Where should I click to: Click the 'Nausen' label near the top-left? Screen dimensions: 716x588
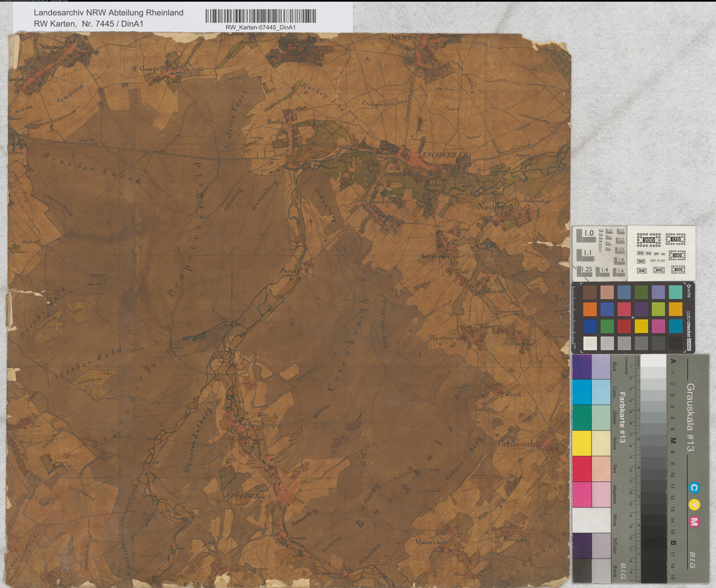pos(52,47)
